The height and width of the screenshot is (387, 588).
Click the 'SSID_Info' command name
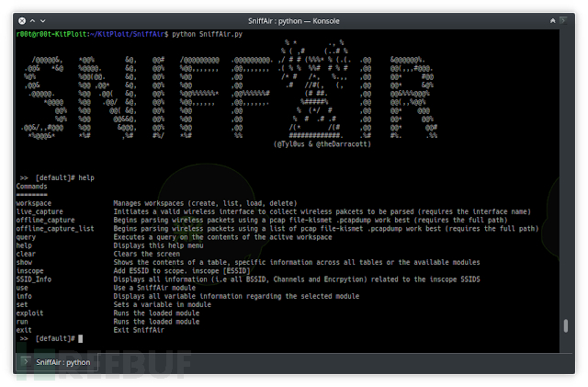click(34, 279)
